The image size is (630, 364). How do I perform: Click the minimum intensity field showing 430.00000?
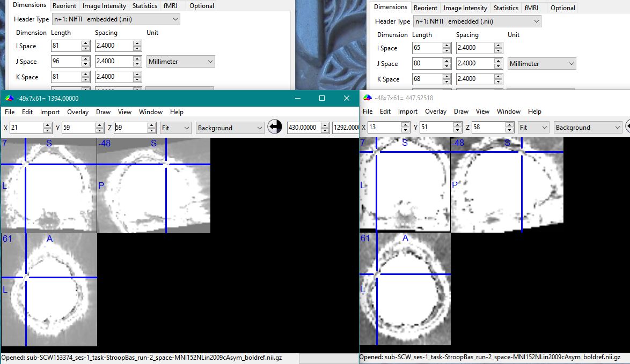[x=304, y=128]
